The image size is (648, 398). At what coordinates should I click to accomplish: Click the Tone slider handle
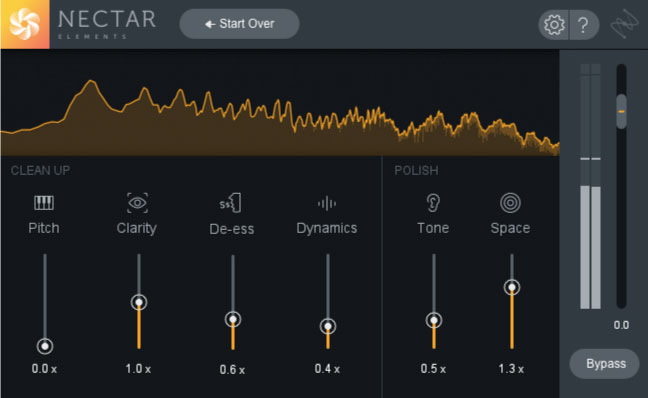pos(434,320)
